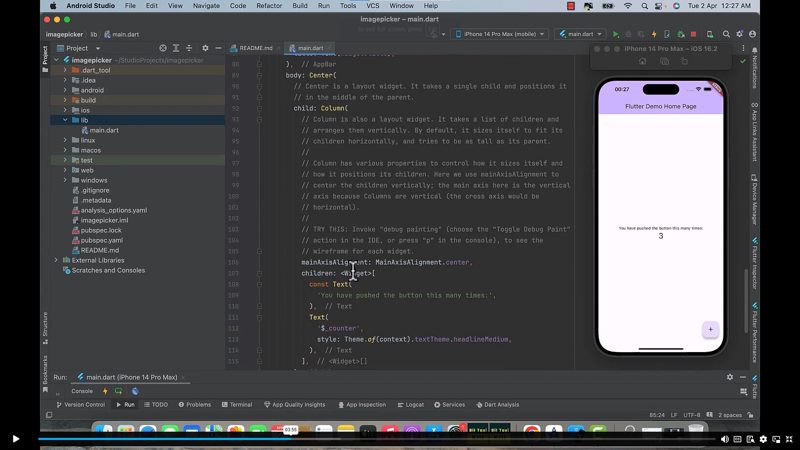800x450 pixels.
Task: Open Control Center in macOS menu bar
Action: click(659, 6)
